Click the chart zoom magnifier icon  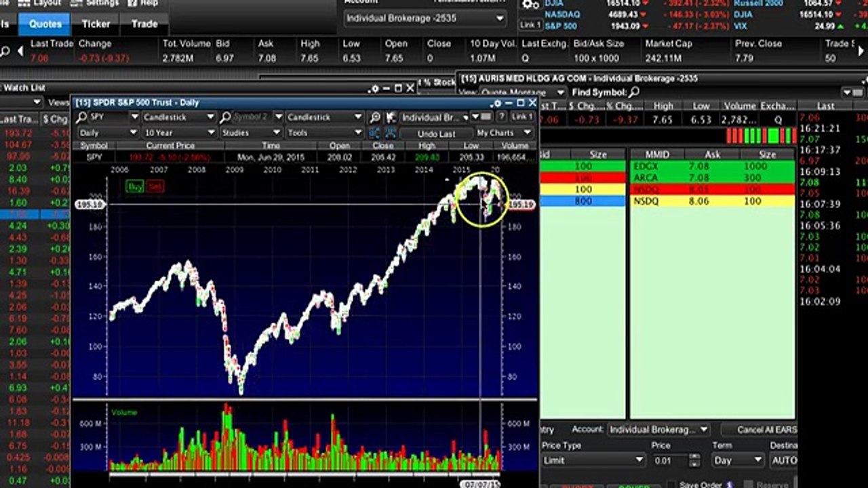tap(374, 117)
